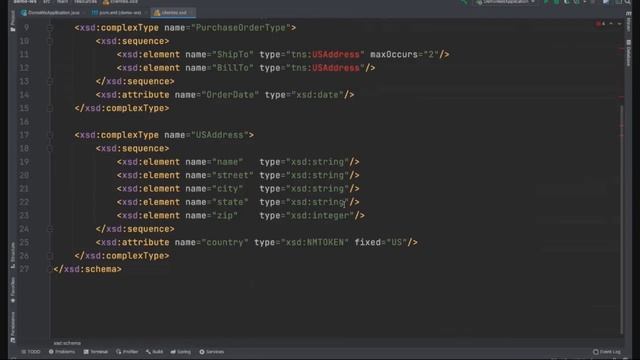Image resolution: width=640 pixels, height=360 pixels.
Task: Click "street" element name value
Action: (x=233, y=175)
